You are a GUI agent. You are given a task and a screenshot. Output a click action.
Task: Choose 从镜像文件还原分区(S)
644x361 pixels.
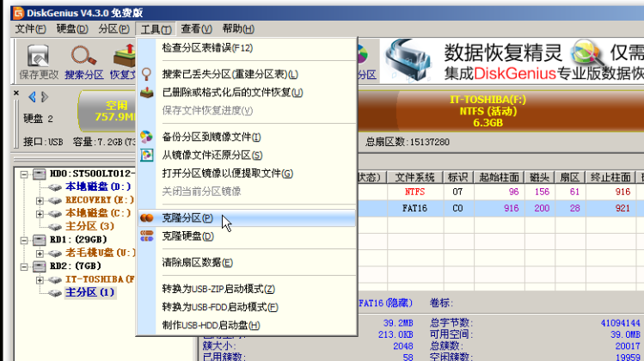[x=247, y=155]
